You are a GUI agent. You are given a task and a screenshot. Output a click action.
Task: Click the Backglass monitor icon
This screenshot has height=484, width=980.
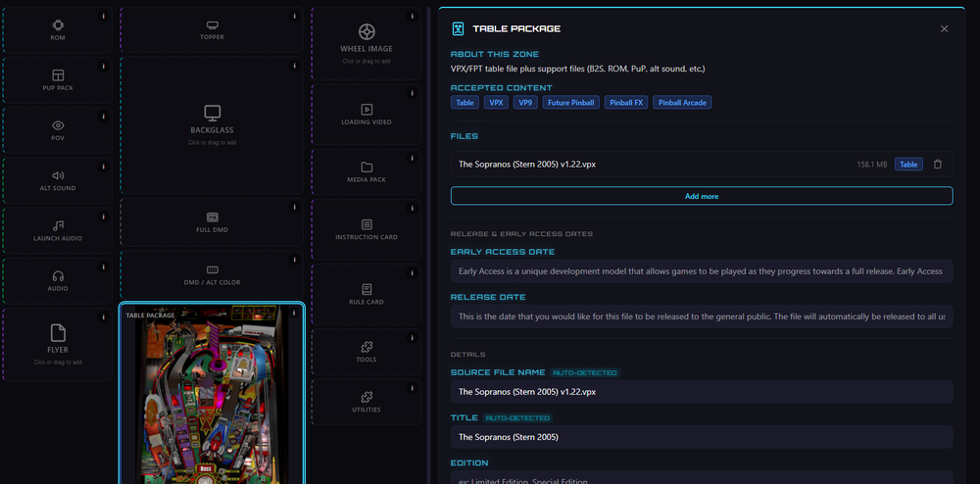(x=213, y=113)
